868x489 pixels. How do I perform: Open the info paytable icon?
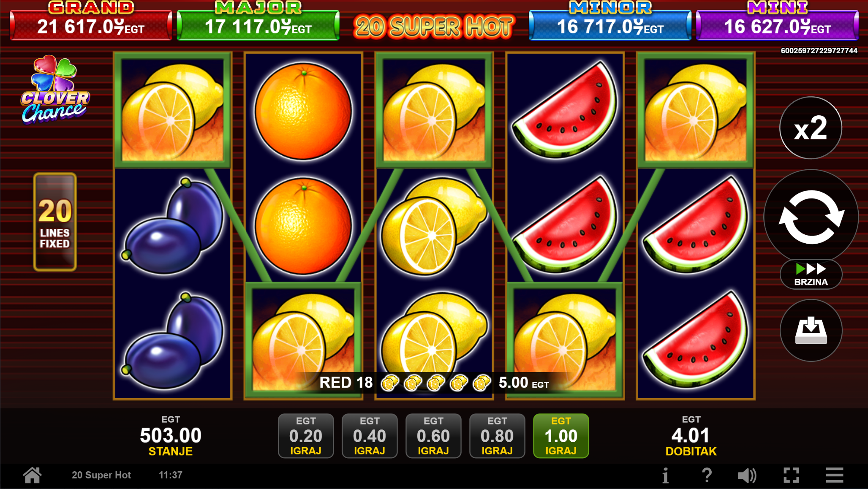(x=666, y=475)
